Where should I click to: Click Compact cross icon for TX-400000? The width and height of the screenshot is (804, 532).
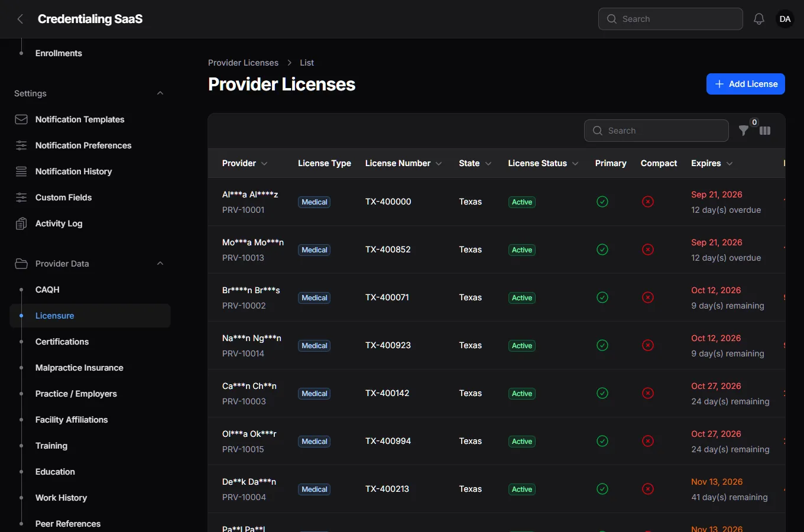[x=648, y=202]
